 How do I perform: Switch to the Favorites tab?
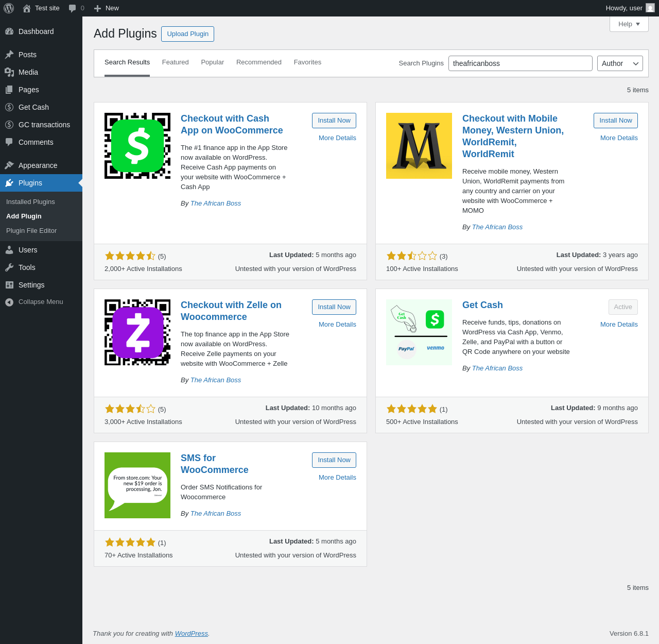[307, 62]
